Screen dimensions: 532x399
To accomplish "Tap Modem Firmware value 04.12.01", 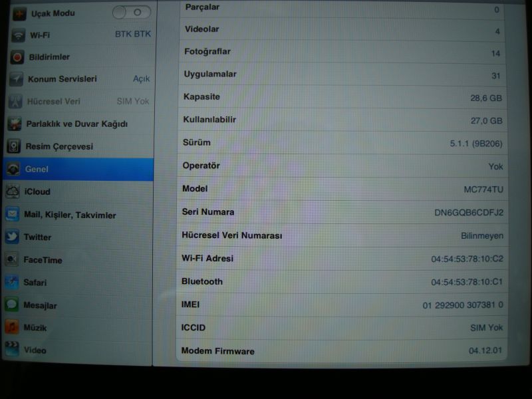I will (x=485, y=350).
